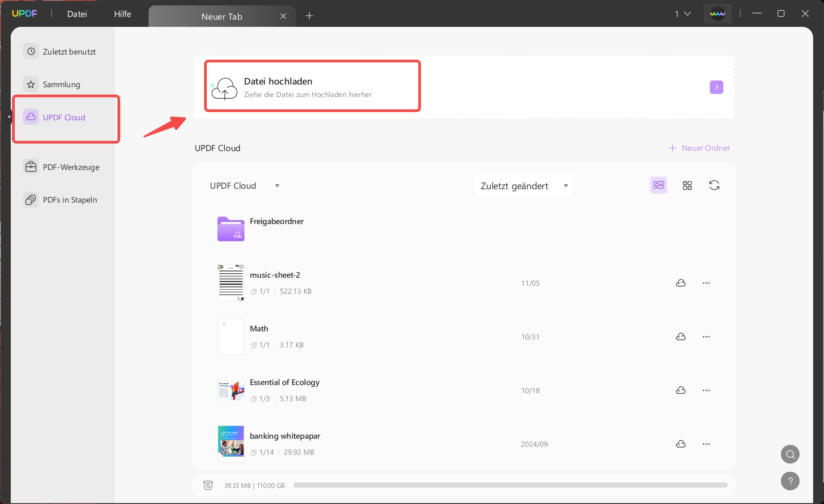Open the PDFs in Stapeln icon

point(31,199)
